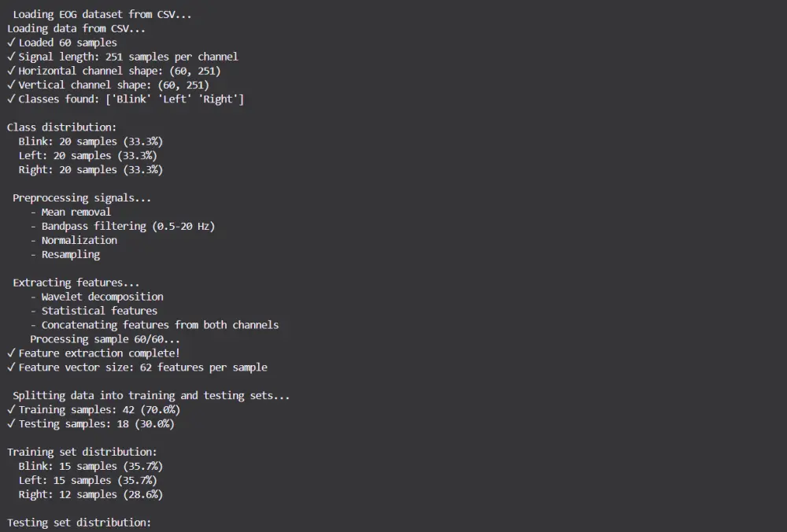Click the checkmark before 'Testing samples: 18'
The image size is (787, 532).
(x=11, y=424)
